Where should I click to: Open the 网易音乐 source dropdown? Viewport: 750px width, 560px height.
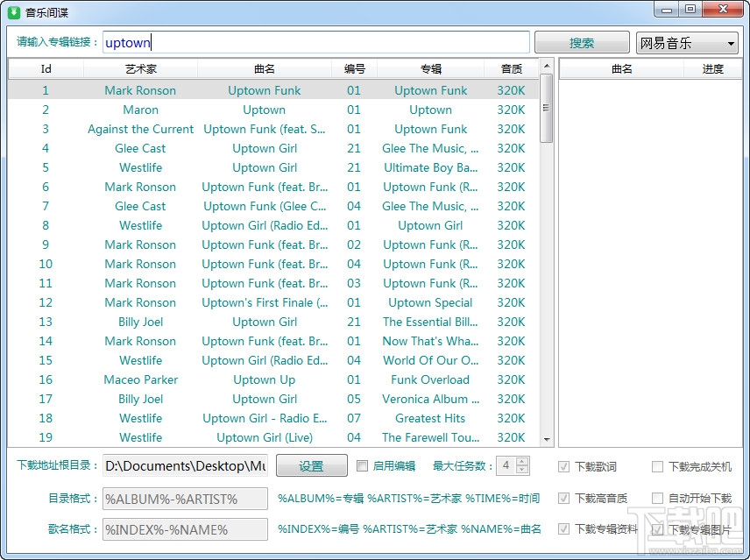pyautogui.click(x=687, y=43)
